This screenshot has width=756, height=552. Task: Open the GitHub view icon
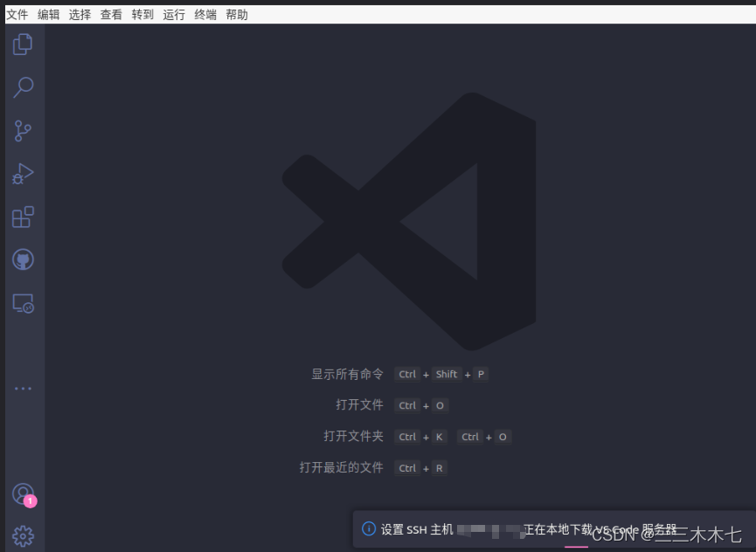[23, 259]
